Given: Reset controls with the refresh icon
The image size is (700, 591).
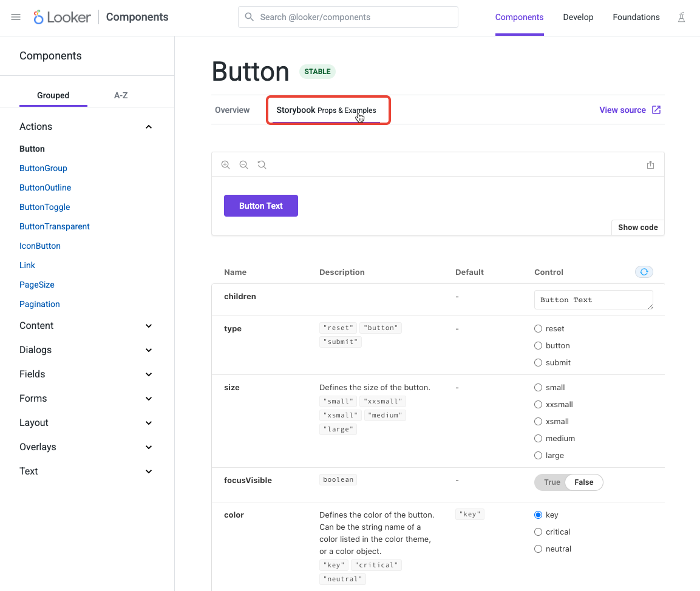Looking at the screenshot, I should coord(644,272).
